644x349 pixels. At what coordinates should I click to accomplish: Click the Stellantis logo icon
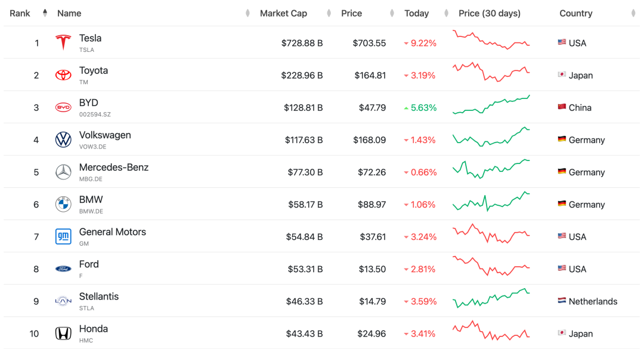pyautogui.click(x=63, y=301)
